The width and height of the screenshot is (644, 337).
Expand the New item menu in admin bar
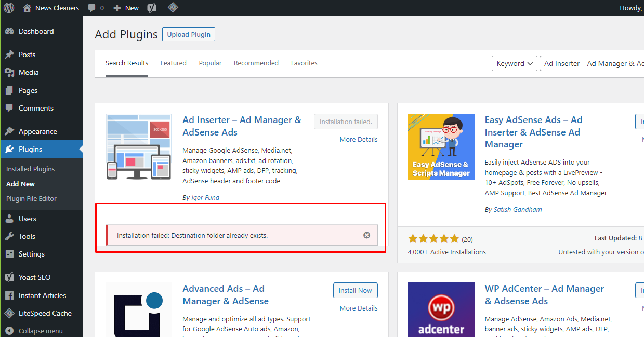click(126, 8)
